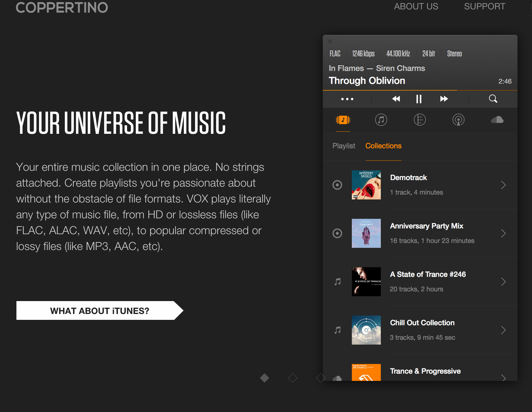Expand the Anniversary Party Mix chevron

click(x=504, y=233)
